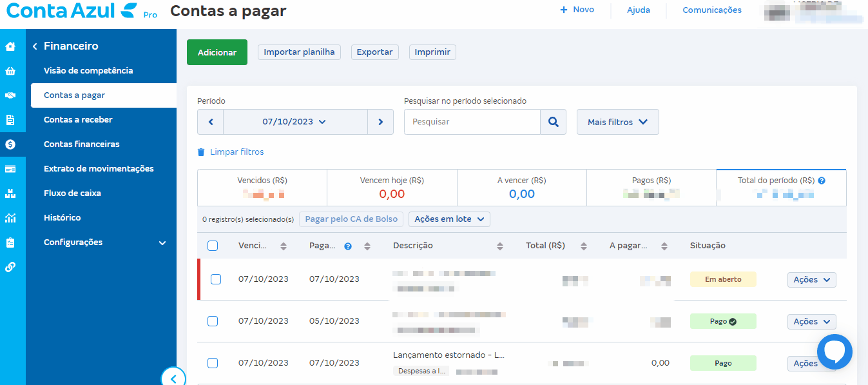Viewport: 868px width, 385px height.
Task: Expand the 'Ações em lote' menu
Action: tap(448, 219)
